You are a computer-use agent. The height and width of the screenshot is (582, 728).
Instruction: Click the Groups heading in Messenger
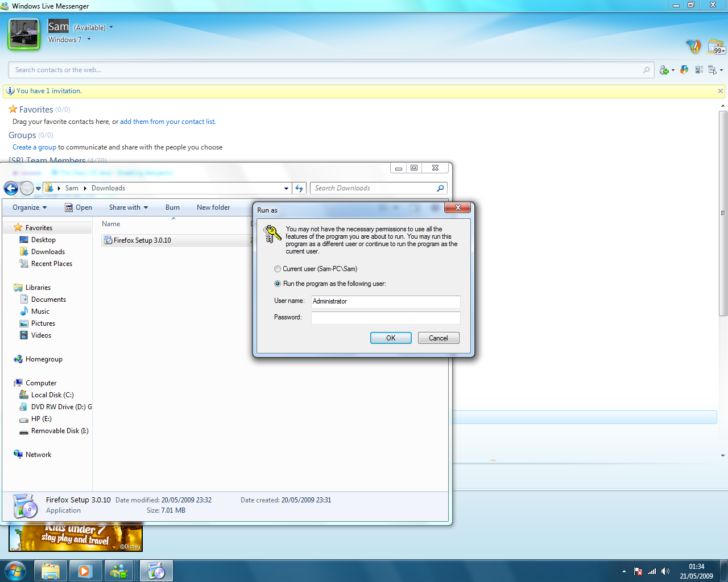[22, 135]
